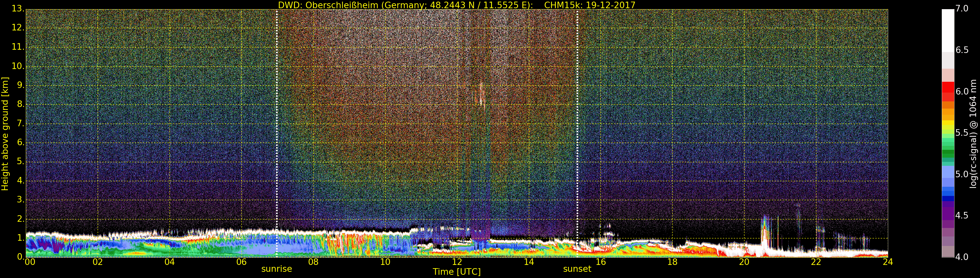Screen dimensions: 980x278
Task: Click the "04" time axis tick label
Action: pyautogui.click(x=170, y=262)
